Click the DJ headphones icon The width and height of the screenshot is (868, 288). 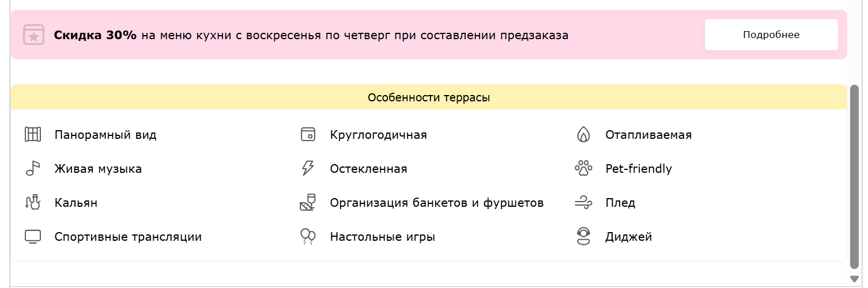(584, 237)
